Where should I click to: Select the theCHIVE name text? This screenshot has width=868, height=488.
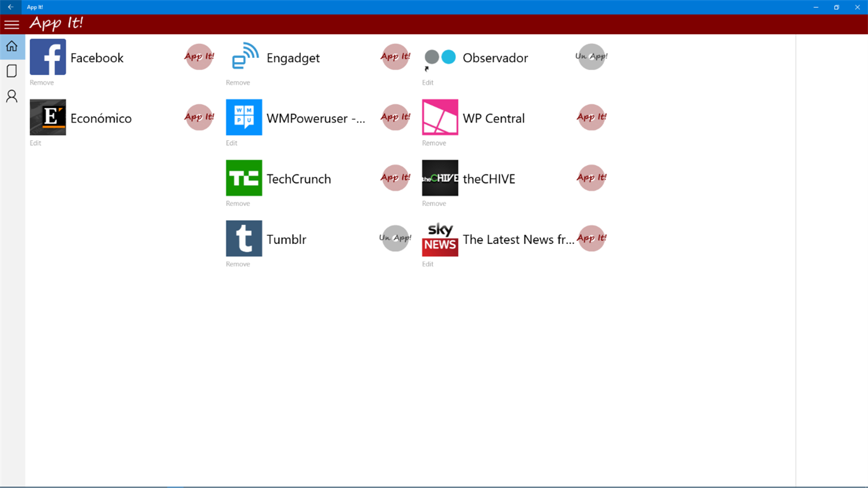489,179
